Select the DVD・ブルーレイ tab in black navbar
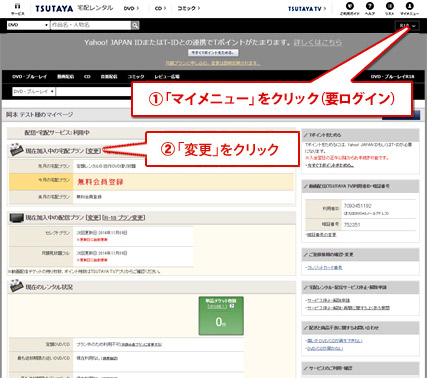Image resolution: width=427 pixels, height=378 pixels. point(30,77)
